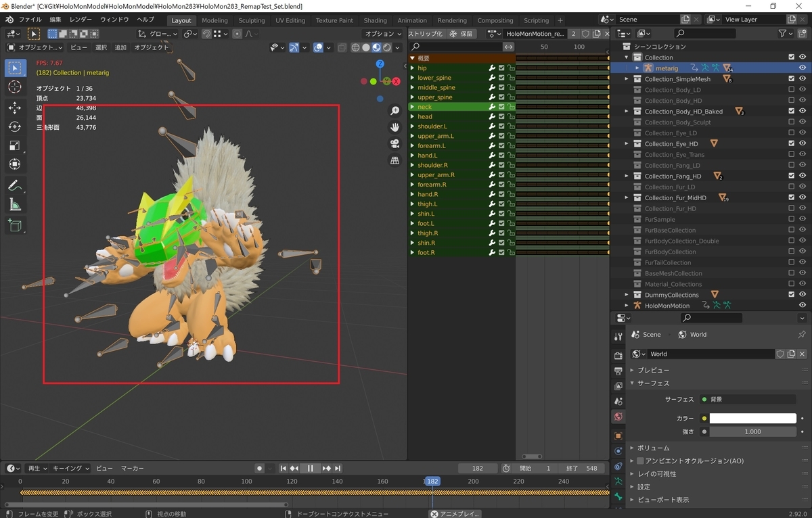The width and height of the screenshot is (812, 518).
Task: Toggle X-ray view in viewport header
Action: coord(342,47)
